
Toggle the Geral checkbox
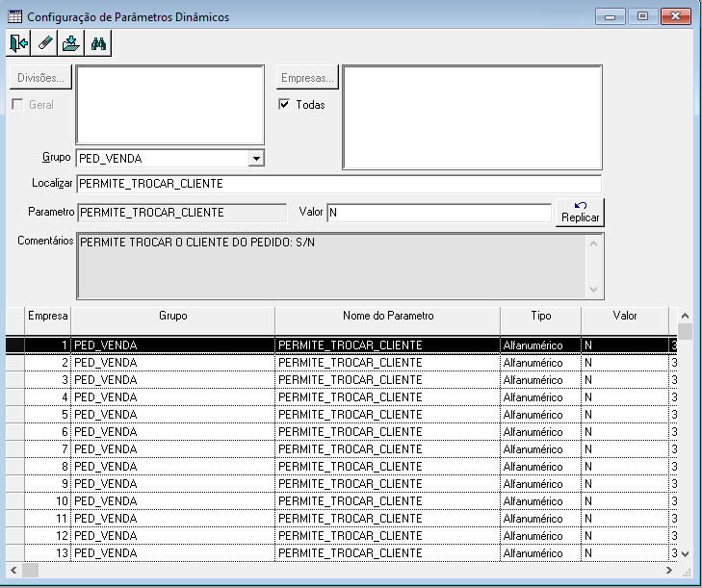(x=18, y=104)
